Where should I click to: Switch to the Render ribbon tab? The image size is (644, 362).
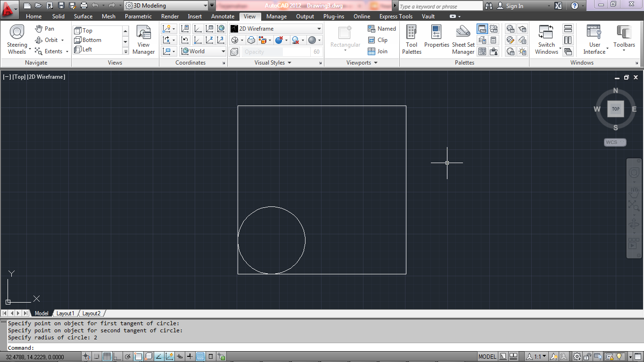170,16
